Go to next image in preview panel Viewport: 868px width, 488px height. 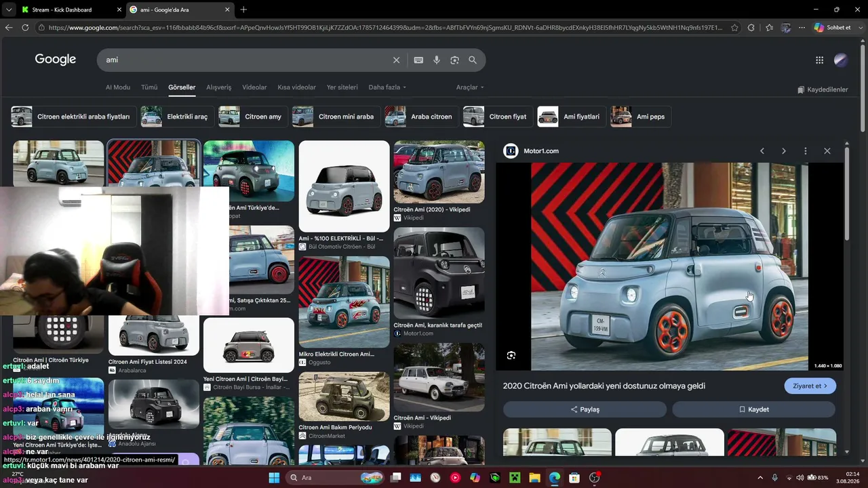click(784, 151)
